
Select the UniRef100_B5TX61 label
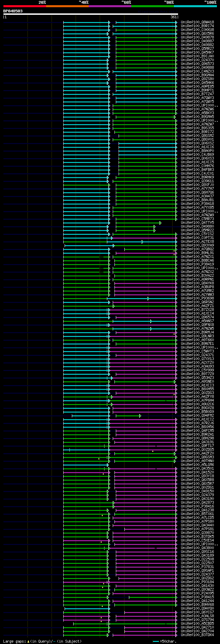(x=197, y=514)
